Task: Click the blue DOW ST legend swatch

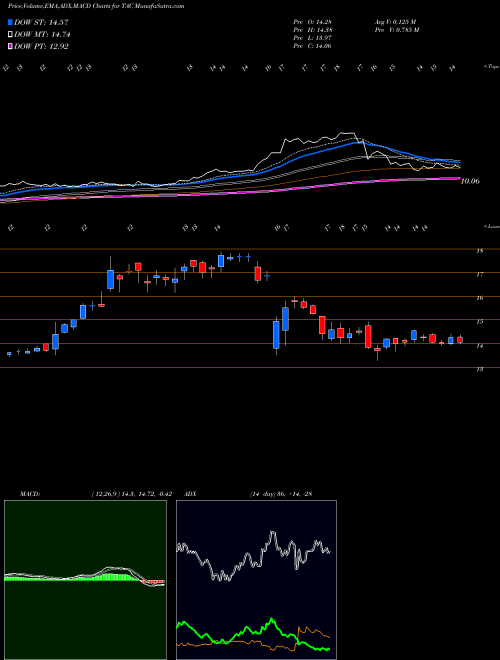Action: click(x=11, y=23)
